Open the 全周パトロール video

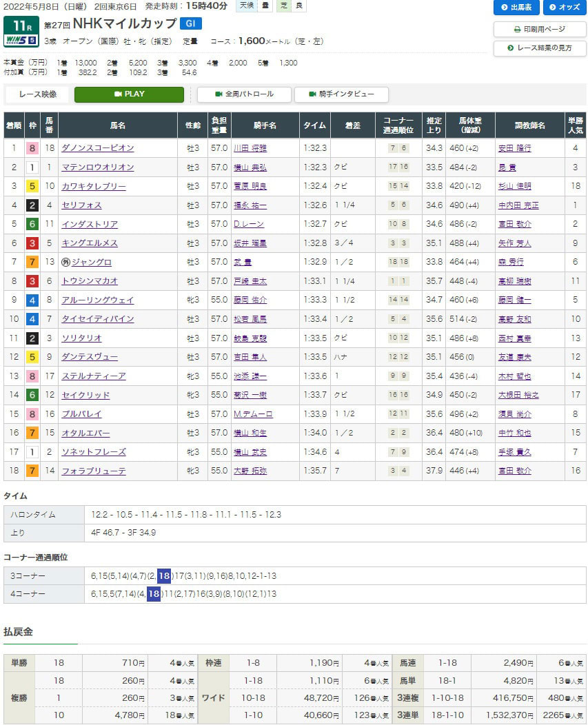244,94
